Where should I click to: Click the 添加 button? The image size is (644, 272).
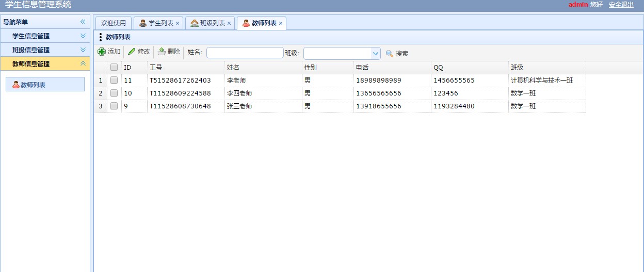(x=109, y=52)
